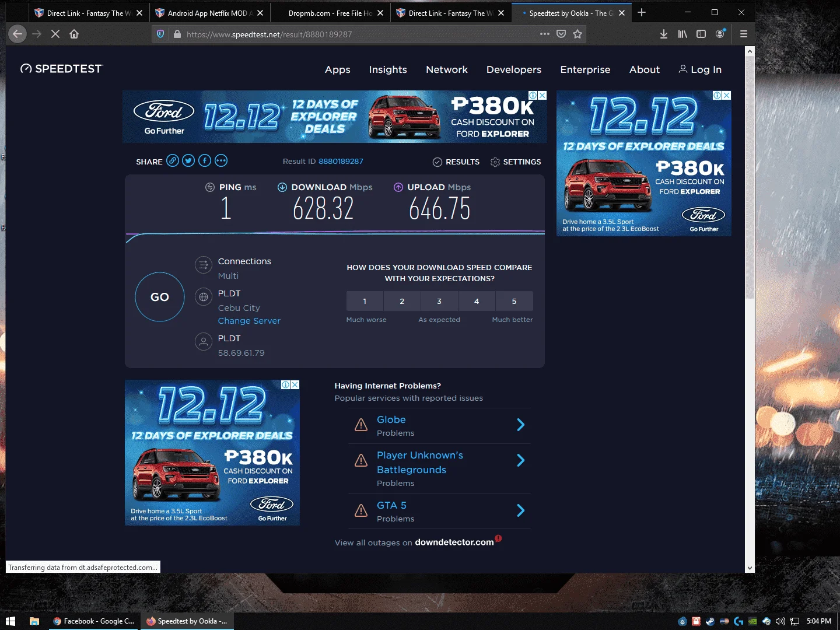Viewport: 840px width, 630px height.
Task: Start a new test with GO
Action: pyautogui.click(x=160, y=297)
